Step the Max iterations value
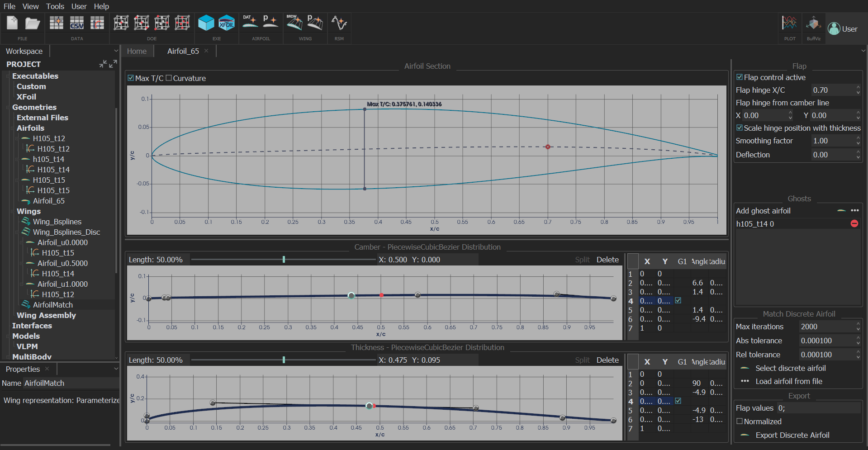Image resolution: width=868 pixels, height=450 pixels. pos(858,327)
